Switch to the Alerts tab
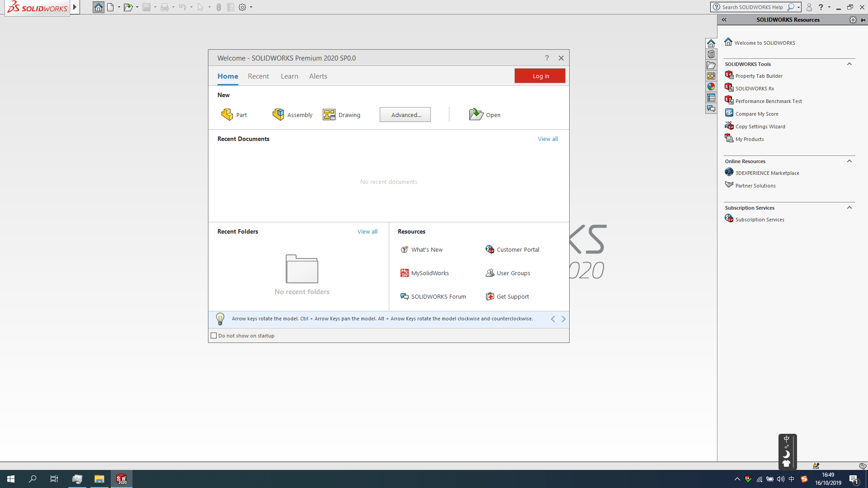 coord(318,76)
